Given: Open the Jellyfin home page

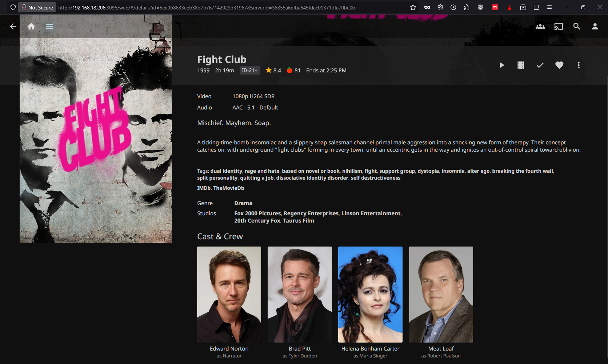Looking at the screenshot, I should click(x=31, y=26).
